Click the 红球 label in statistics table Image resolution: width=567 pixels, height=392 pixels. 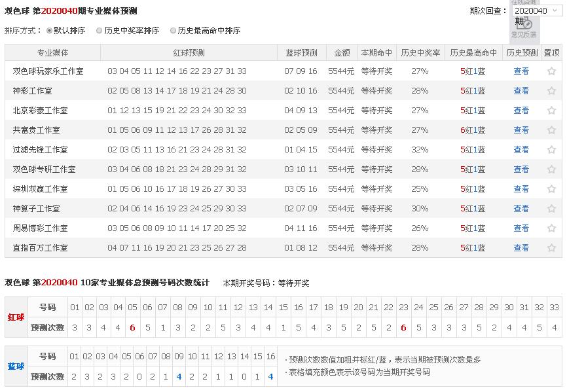pos(16,317)
